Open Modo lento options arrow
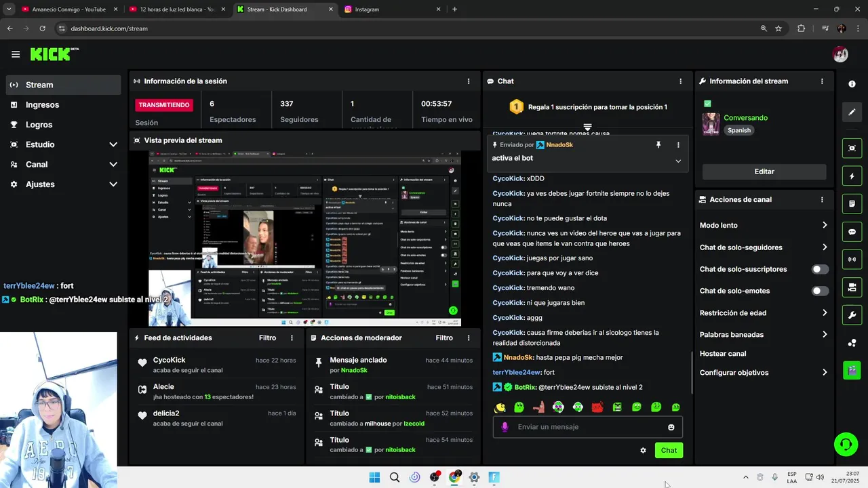The height and width of the screenshot is (488, 868). [x=825, y=225]
